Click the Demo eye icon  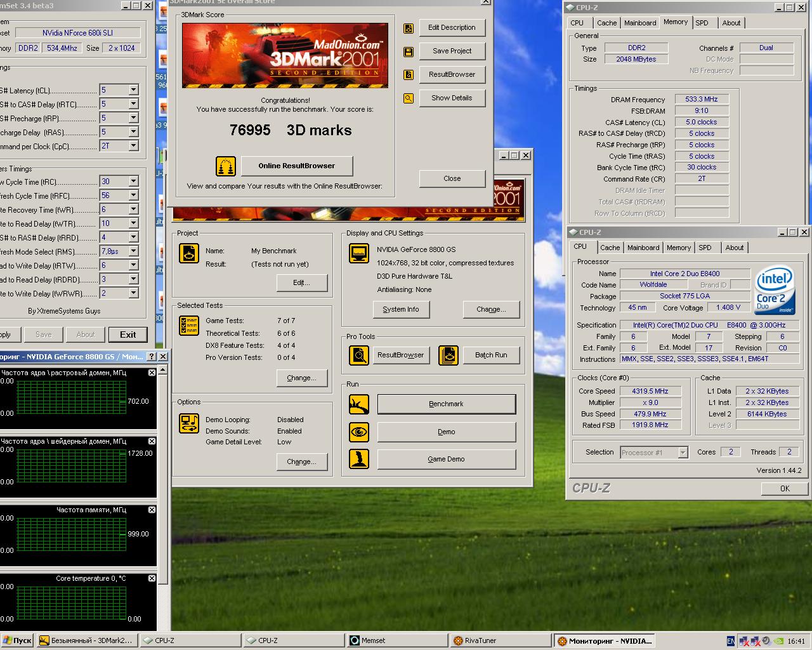tap(359, 432)
